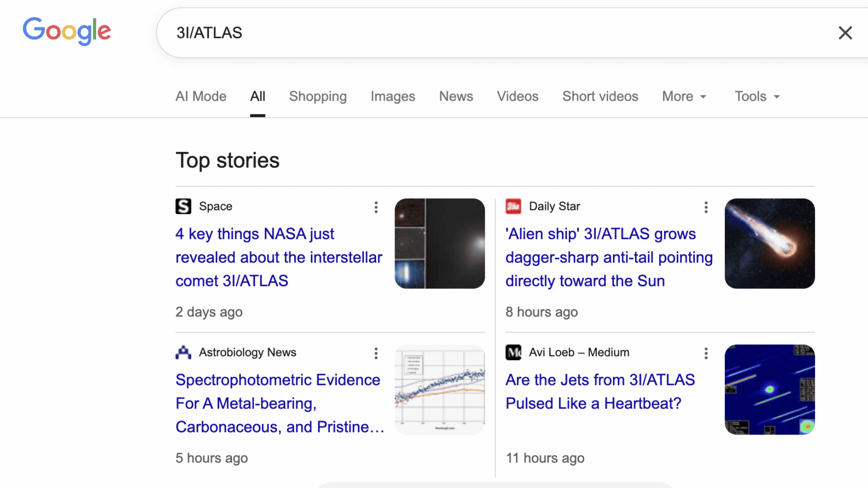868x488 pixels.
Task: Click the Daily Star fiery comet thumbnail
Action: tap(769, 244)
